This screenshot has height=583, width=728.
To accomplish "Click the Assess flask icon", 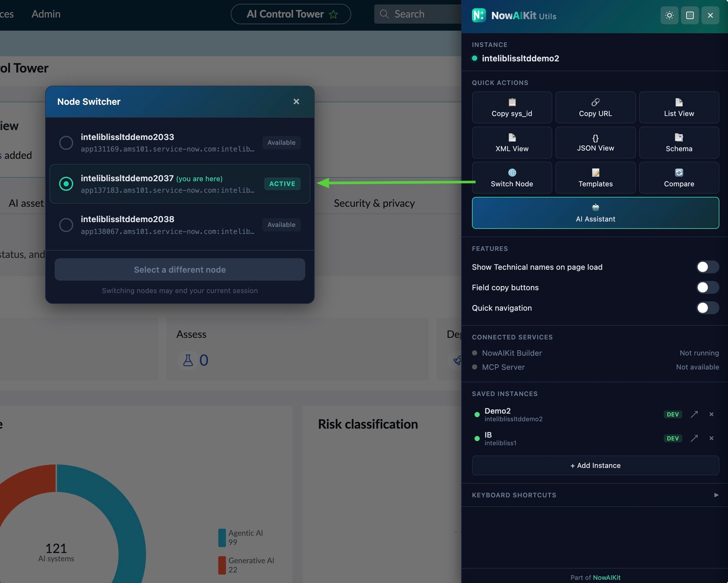I will click(x=187, y=360).
